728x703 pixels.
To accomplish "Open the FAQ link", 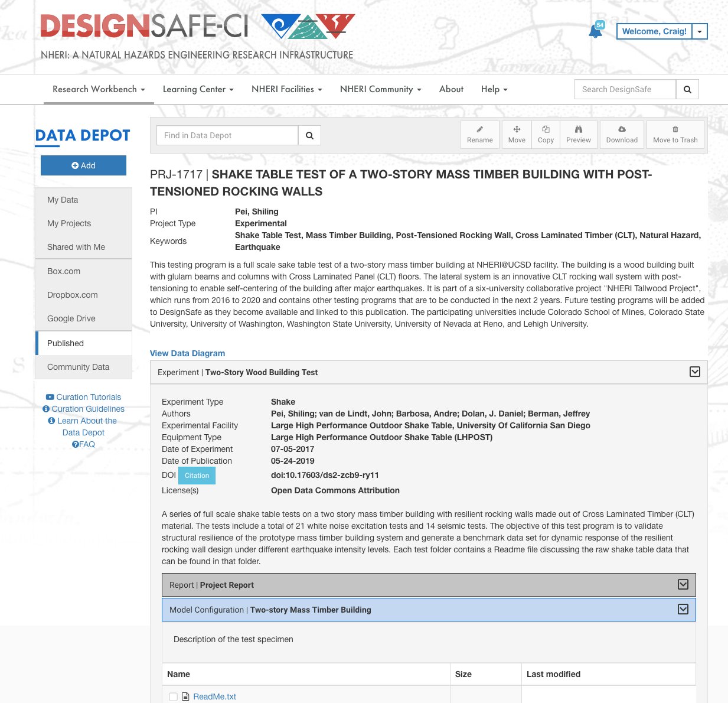I will click(83, 444).
